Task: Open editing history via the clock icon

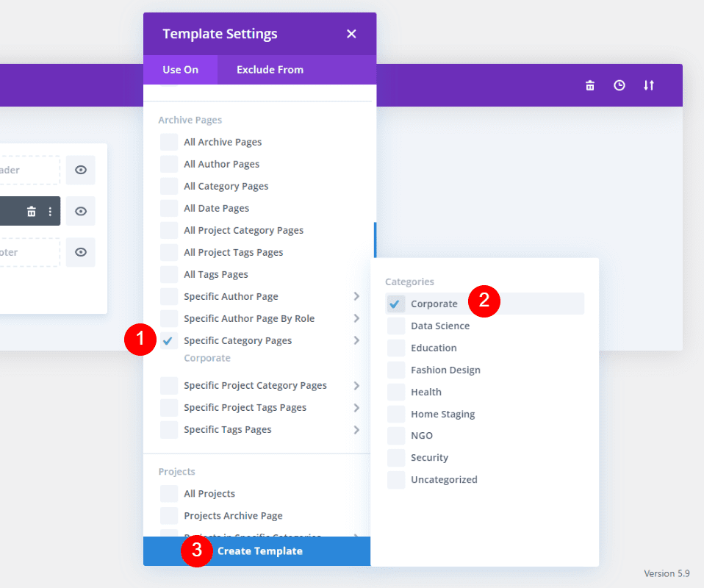Action: click(619, 85)
